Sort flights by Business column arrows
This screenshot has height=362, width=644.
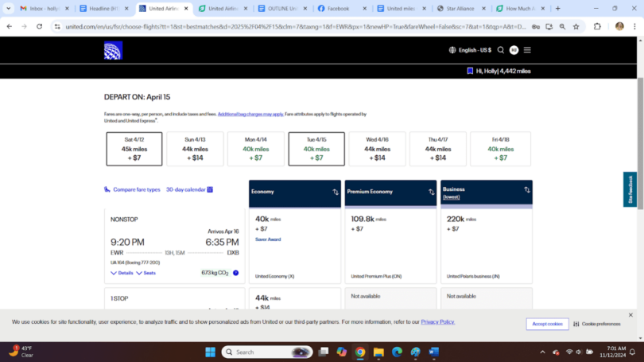(x=527, y=190)
